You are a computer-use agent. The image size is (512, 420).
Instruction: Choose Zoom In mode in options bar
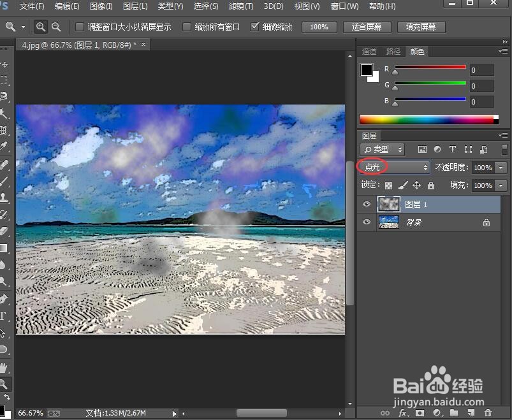(x=41, y=27)
